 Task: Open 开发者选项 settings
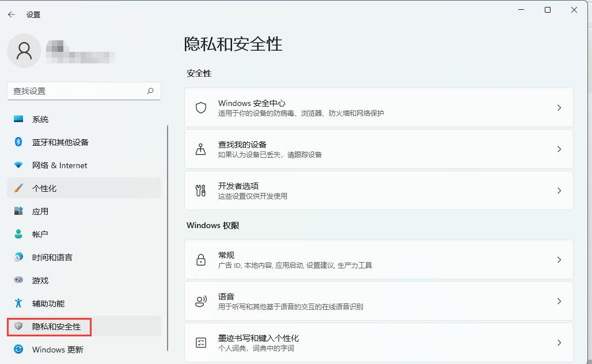pos(379,191)
